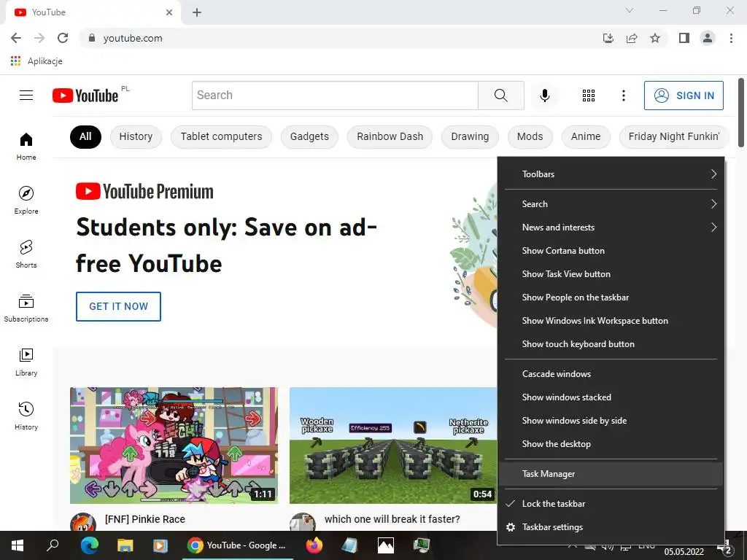
Task: Open Library in sidebar
Action: click(26, 362)
